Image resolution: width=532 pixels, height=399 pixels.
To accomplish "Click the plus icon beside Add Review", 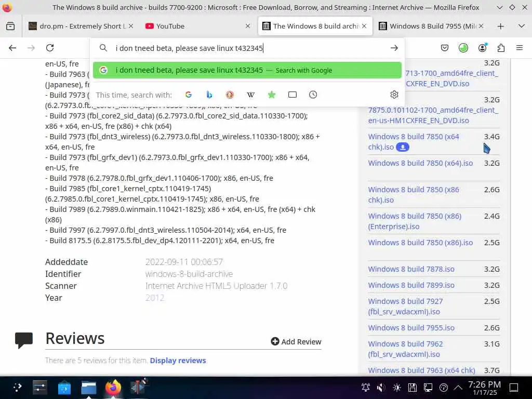I will click(275, 341).
